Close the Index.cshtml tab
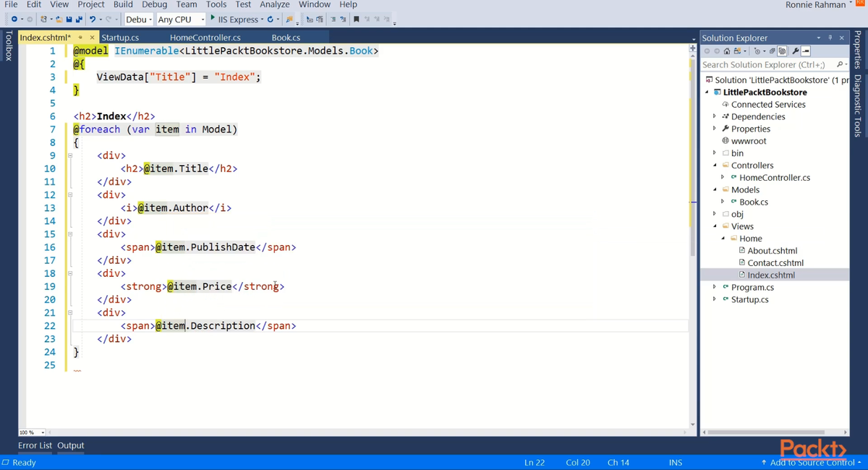This screenshot has height=470, width=868. click(x=92, y=38)
